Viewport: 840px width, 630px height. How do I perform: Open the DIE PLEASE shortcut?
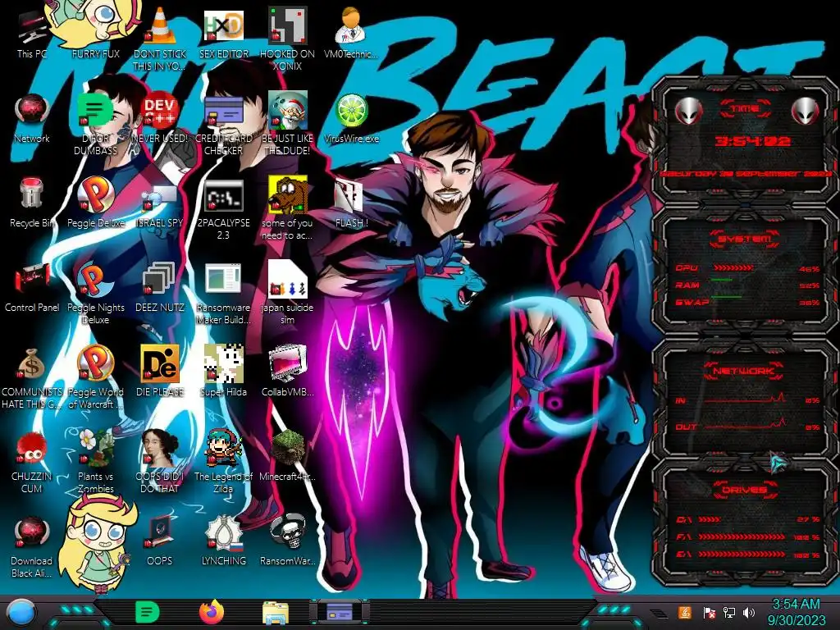tap(160, 371)
